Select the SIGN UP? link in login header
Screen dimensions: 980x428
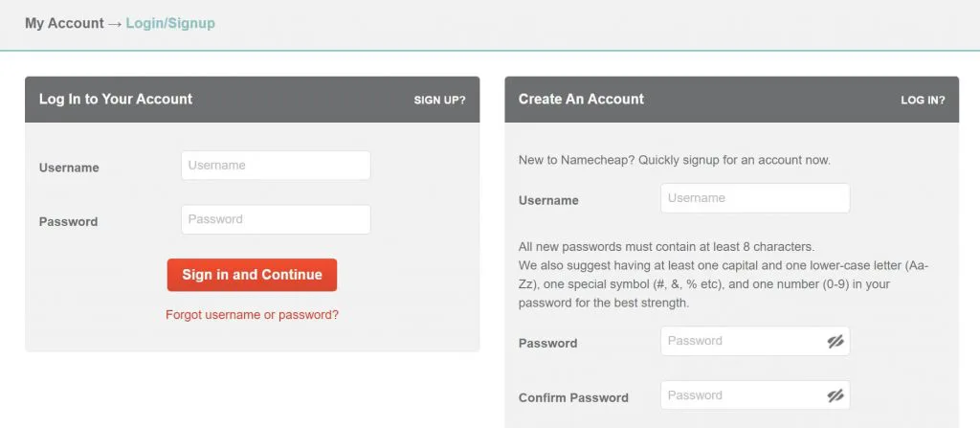click(x=439, y=101)
